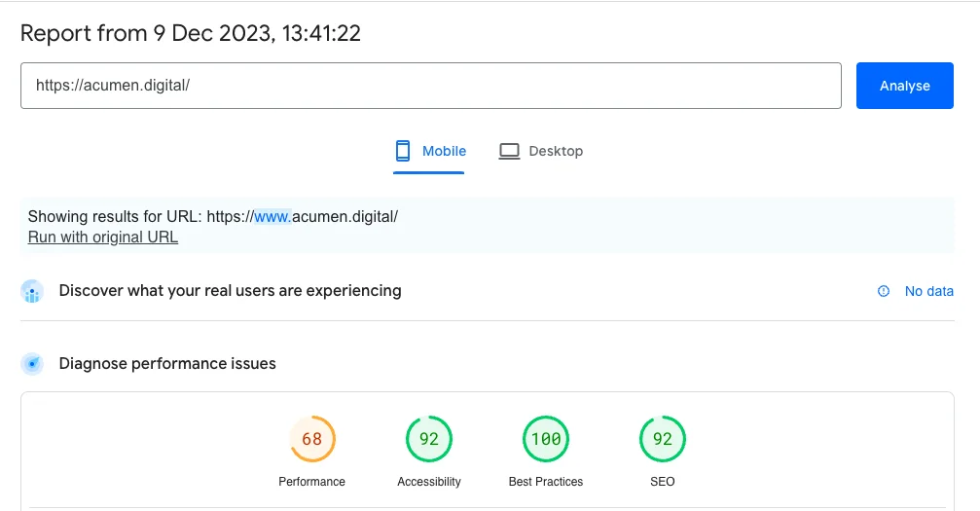Focus the URL input field with acumen.digital
The height and width of the screenshot is (511, 980).
430,86
